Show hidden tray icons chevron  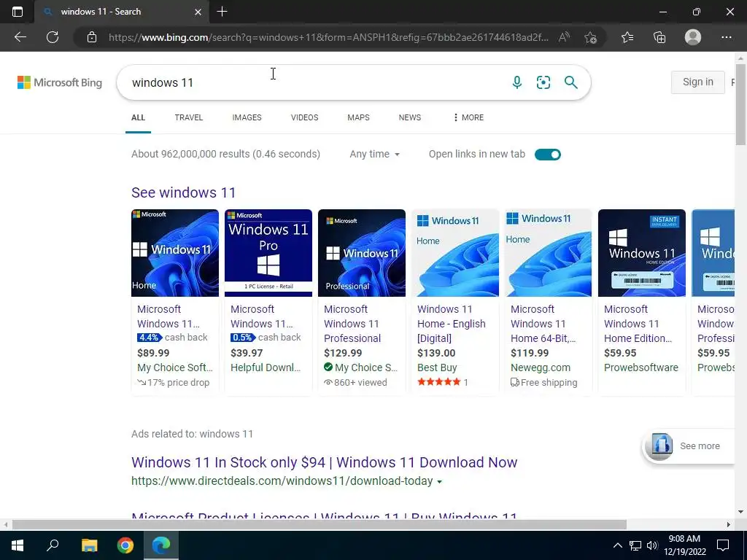617,545
